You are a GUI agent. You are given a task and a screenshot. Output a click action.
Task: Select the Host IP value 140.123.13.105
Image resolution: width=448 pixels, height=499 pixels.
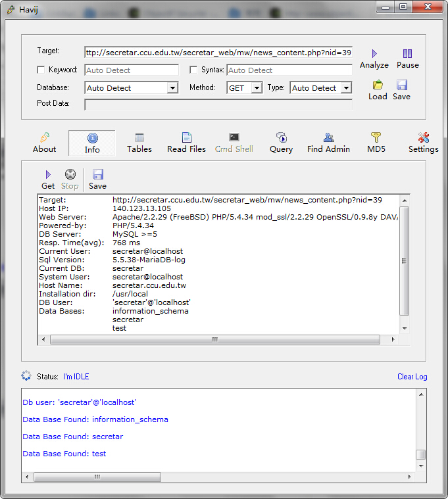click(x=141, y=208)
